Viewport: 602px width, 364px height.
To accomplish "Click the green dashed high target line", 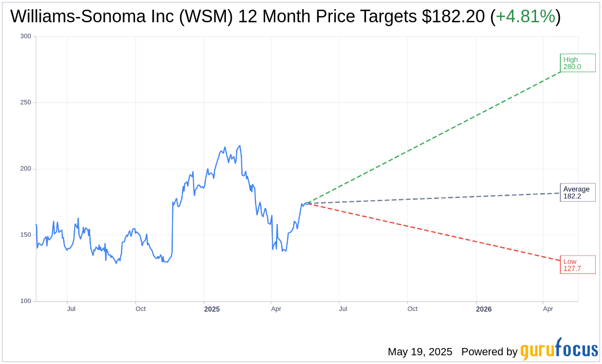I will point(434,138).
